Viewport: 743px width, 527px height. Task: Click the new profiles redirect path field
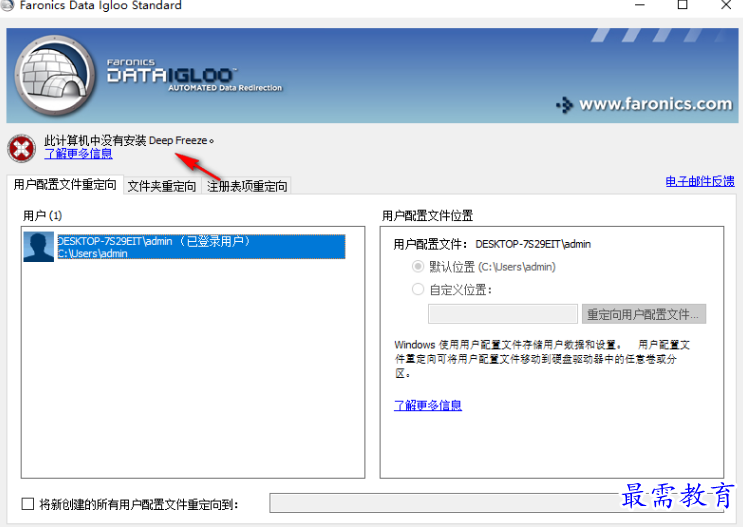(x=497, y=503)
